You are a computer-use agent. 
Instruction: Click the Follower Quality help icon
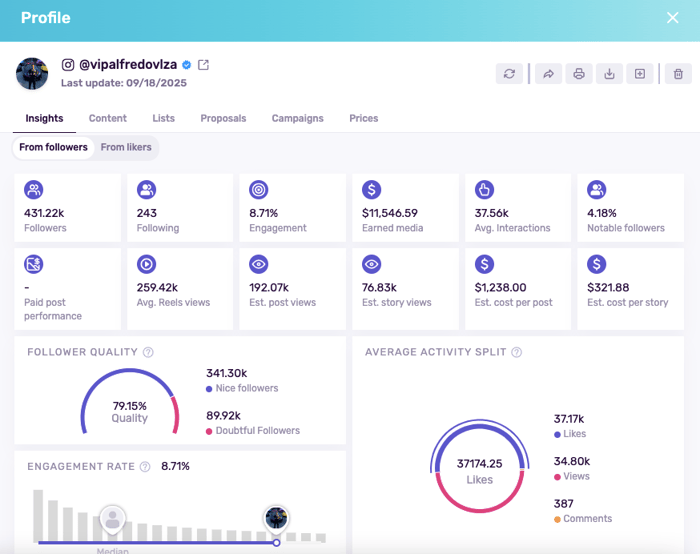coord(148,352)
